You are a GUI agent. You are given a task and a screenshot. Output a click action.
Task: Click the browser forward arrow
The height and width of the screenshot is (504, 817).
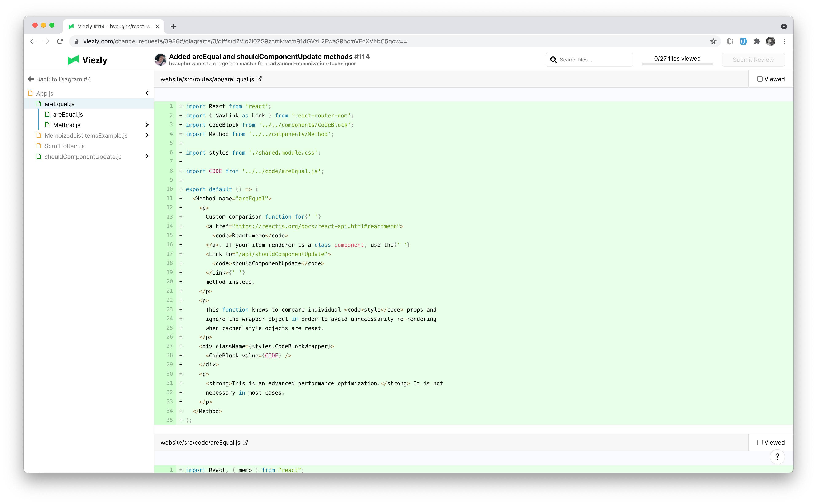pyautogui.click(x=46, y=41)
